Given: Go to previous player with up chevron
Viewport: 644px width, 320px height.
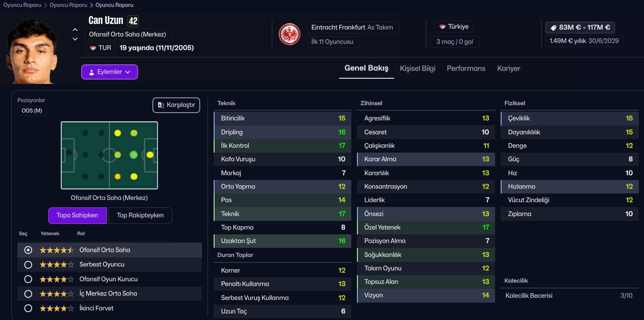Looking at the screenshot, I should [x=75, y=30].
